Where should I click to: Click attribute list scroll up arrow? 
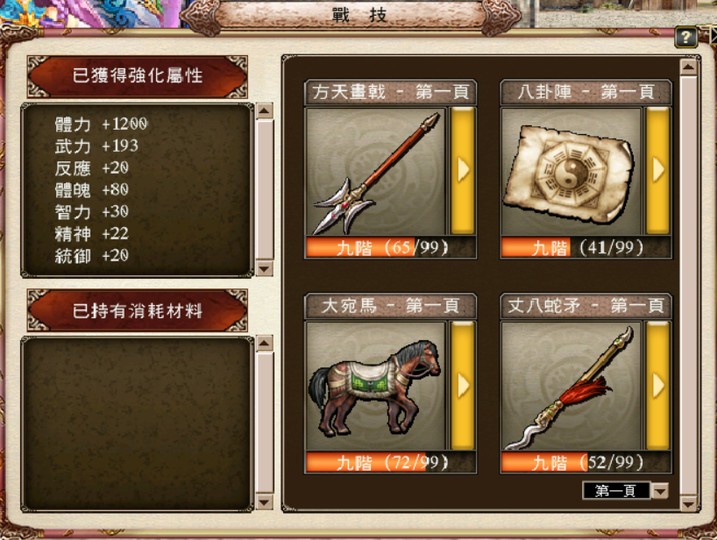click(x=264, y=111)
